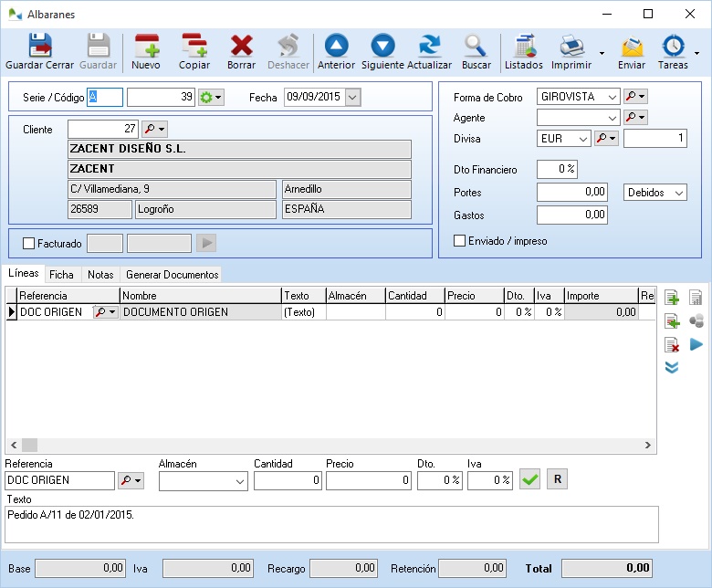Confirm line with green checkmark button
Screen dimensions: 712x588
click(529, 479)
